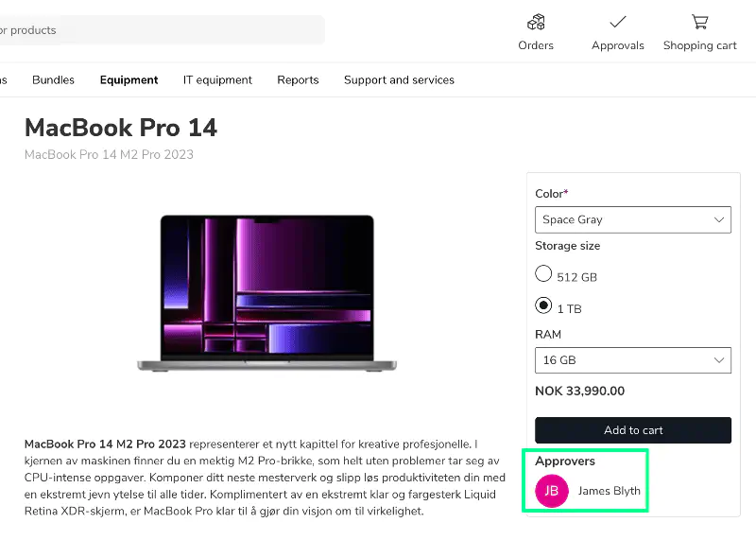
Task: Select the 512 GB storage option
Action: (x=543, y=274)
